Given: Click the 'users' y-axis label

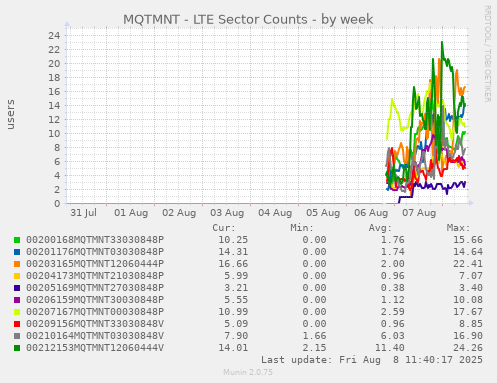Looking at the screenshot, I should pyautogui.click(x=10, y=114).
